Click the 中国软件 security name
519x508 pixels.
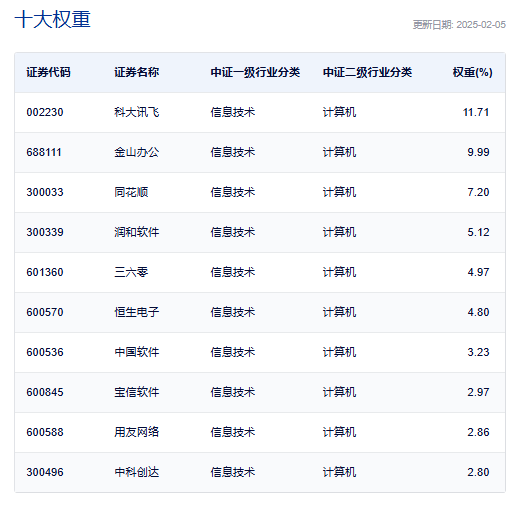coord(137,352)
